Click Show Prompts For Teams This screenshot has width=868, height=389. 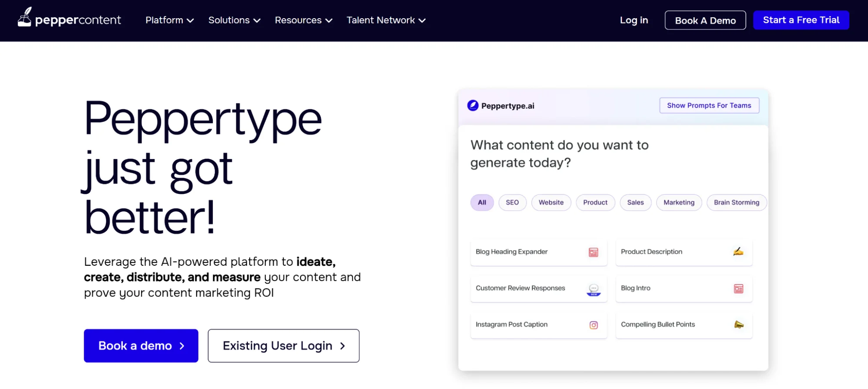pos(709,105)
